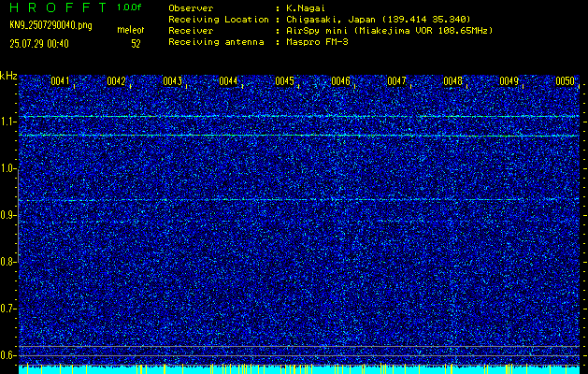
Task: Click the 0047 time marker
Action: pyautogui.click(x=396, y=81)
